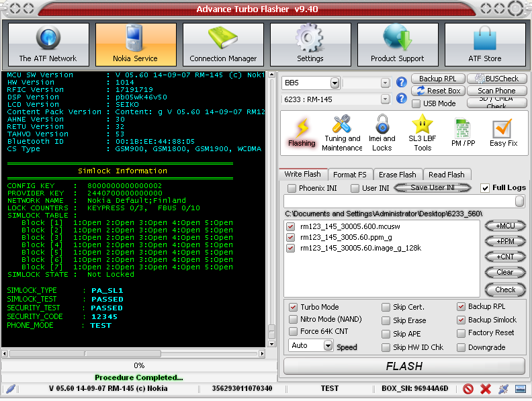The width and height of the screenshot is (532, 401).
Task: Click the cable icon in status bar
Action: coord(11,389)
